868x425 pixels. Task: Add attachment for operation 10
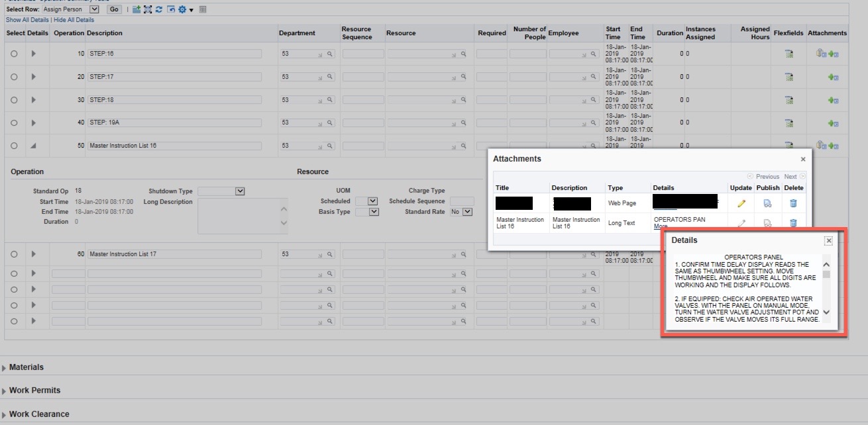point(833,54)
